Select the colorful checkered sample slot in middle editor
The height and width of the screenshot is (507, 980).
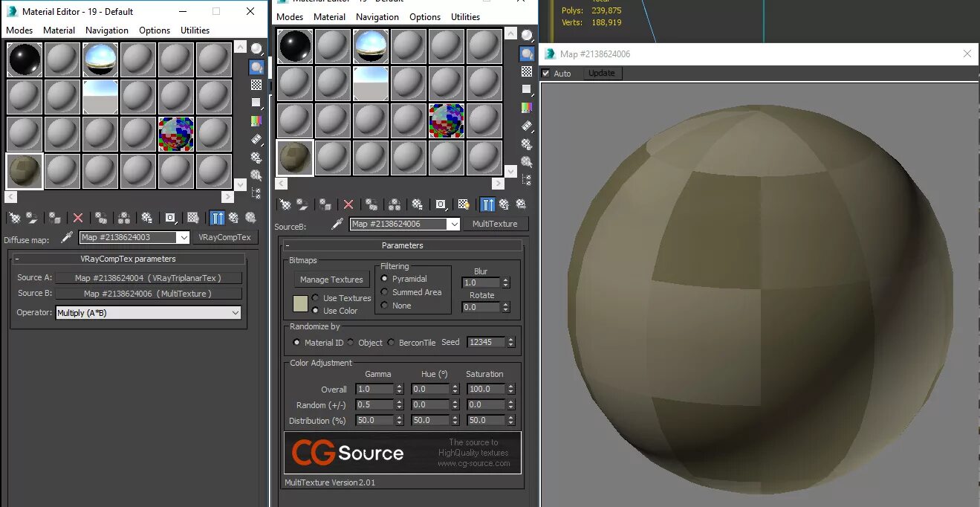point(447,120)
